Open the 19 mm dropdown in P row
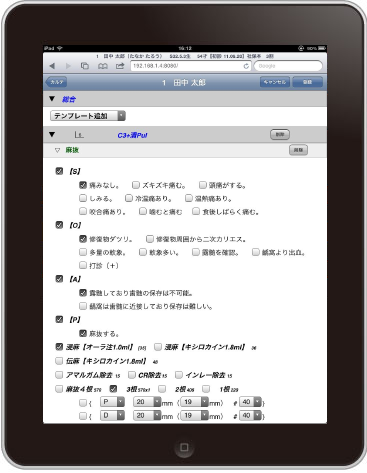367x473 pixels. click(x=195, y=402)
